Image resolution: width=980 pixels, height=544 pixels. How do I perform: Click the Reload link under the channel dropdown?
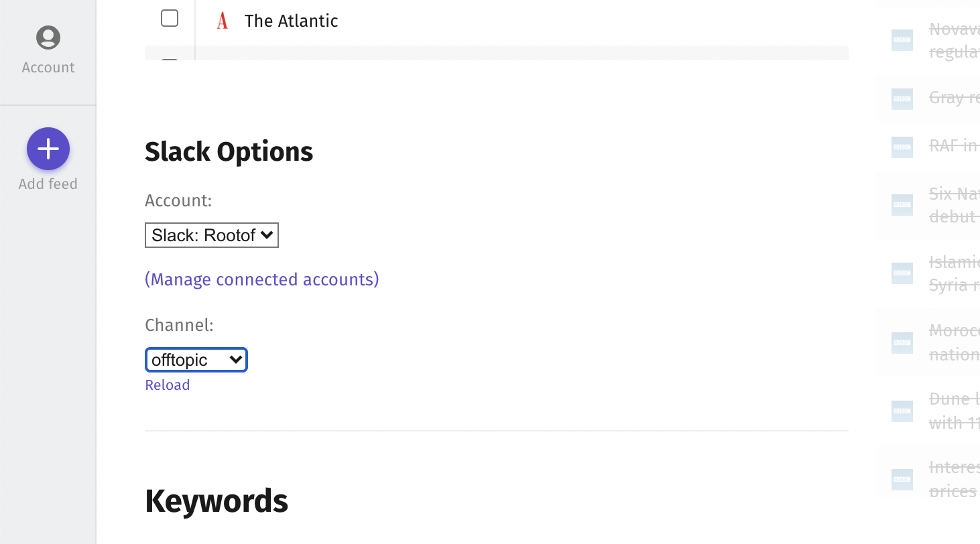(x=167, y=385)
